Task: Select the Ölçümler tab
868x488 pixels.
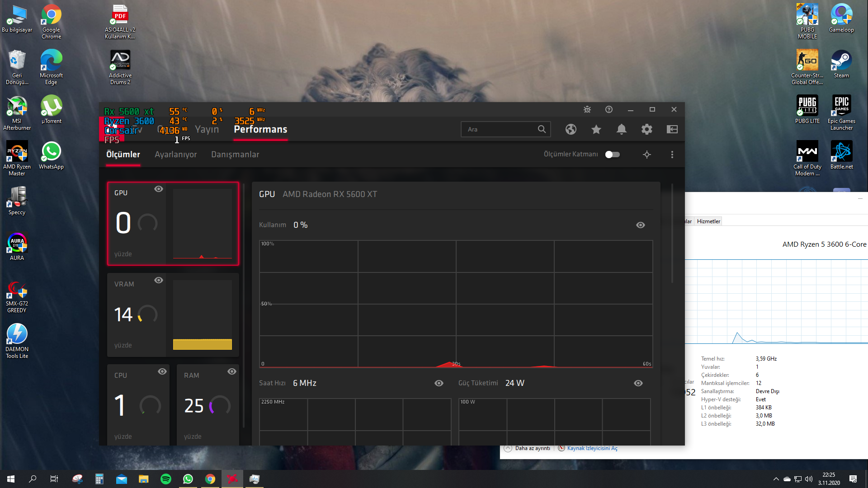Action: coord(123,155)
